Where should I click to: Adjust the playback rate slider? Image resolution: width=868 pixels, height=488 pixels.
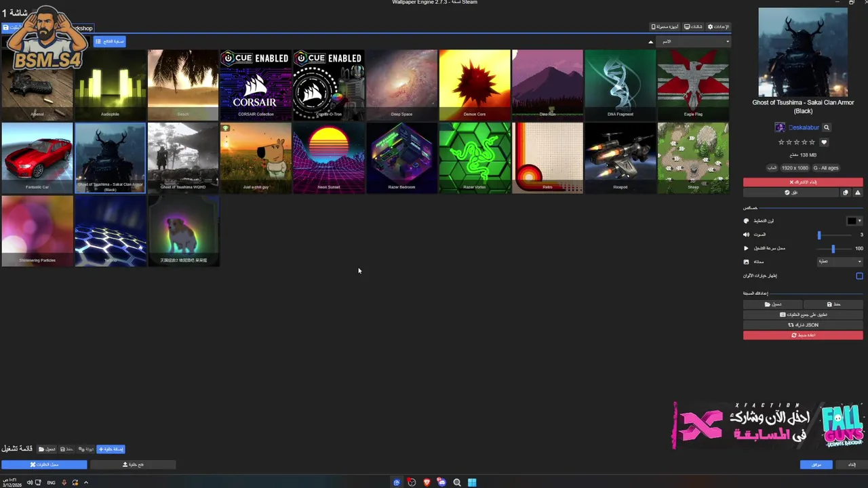pos(833,248)
